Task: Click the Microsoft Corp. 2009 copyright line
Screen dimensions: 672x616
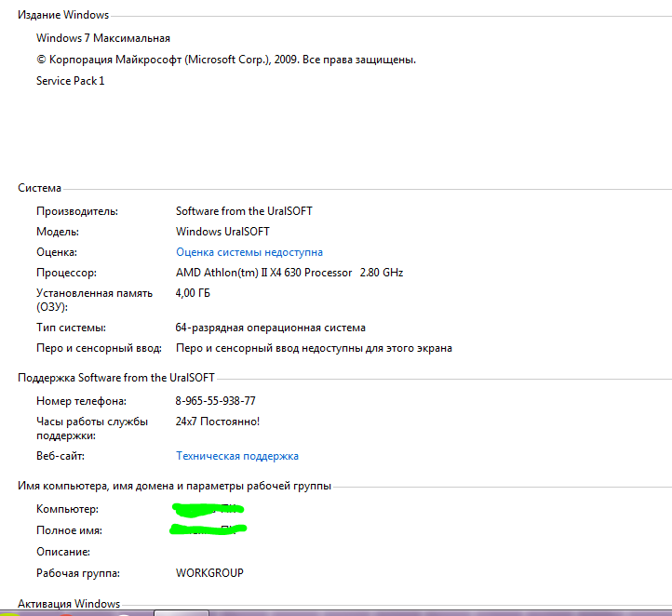Action: [x=226, y=60]
